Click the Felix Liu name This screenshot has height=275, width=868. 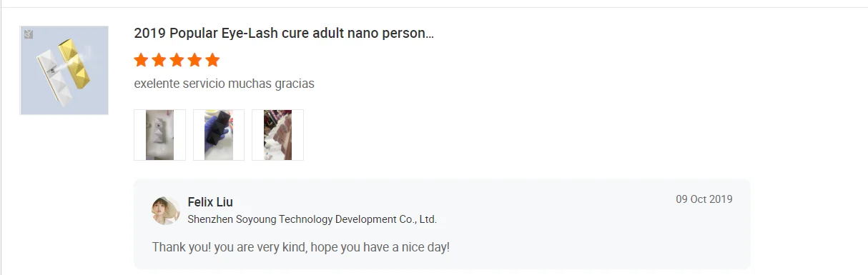[210, 202]
